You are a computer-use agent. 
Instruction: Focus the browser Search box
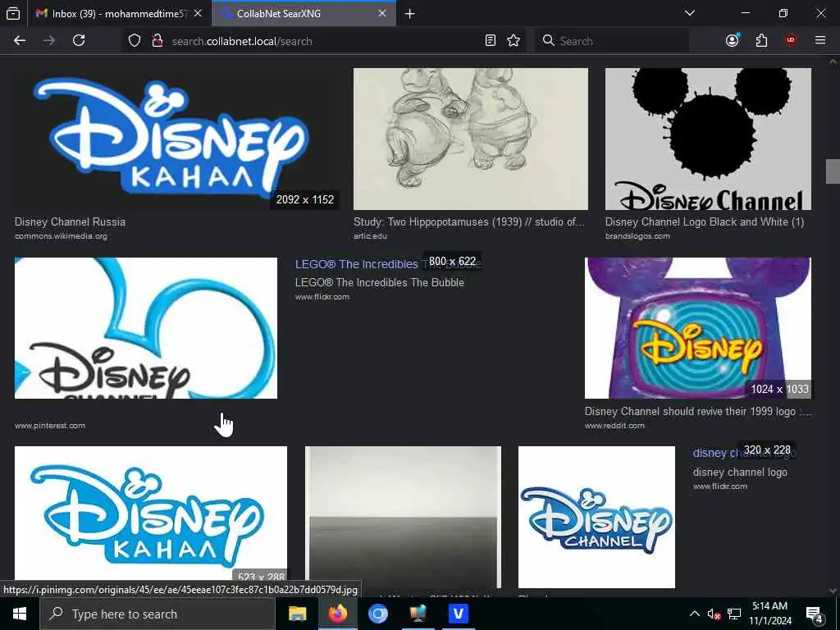[612, 41]
